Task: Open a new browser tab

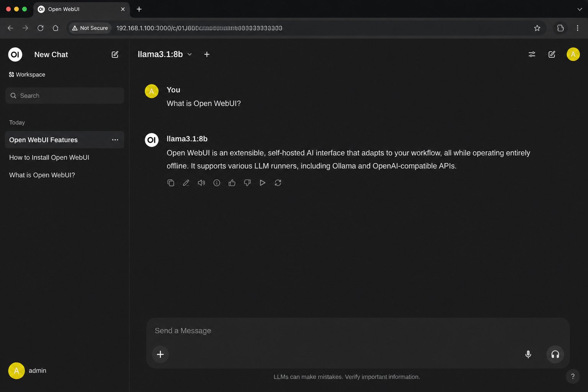Action: point(139,9)
